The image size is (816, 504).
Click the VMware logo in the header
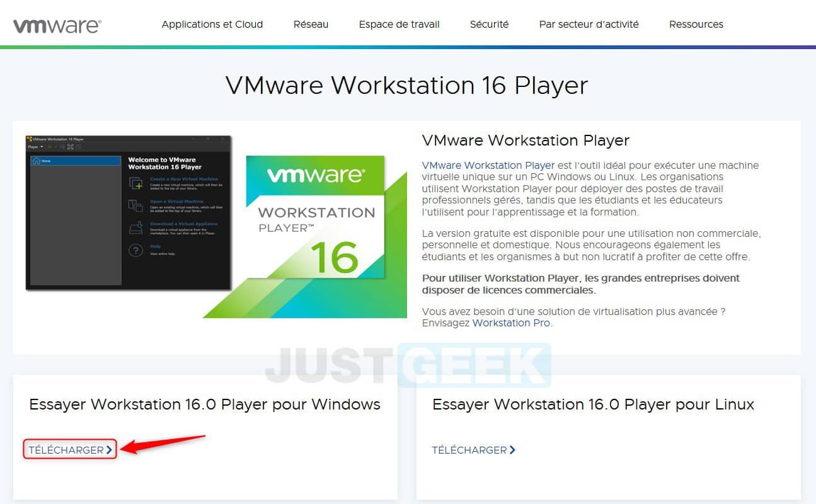pos(57,25)
